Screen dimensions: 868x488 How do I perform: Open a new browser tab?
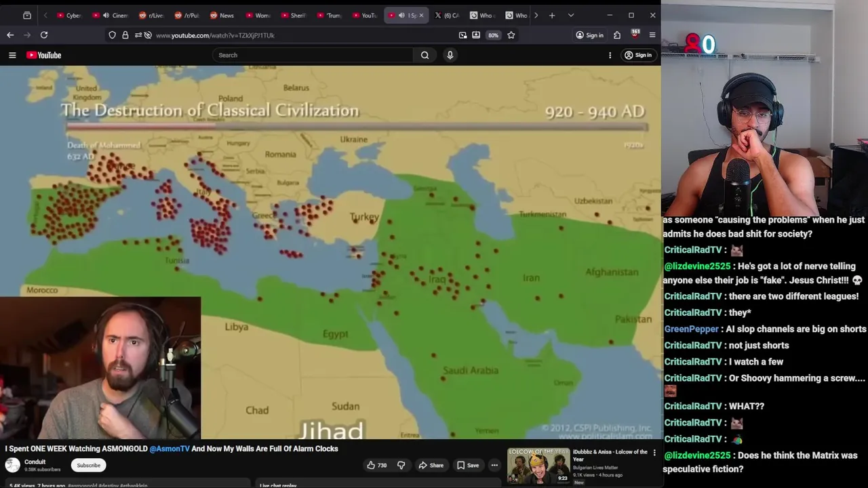(552, 15)
